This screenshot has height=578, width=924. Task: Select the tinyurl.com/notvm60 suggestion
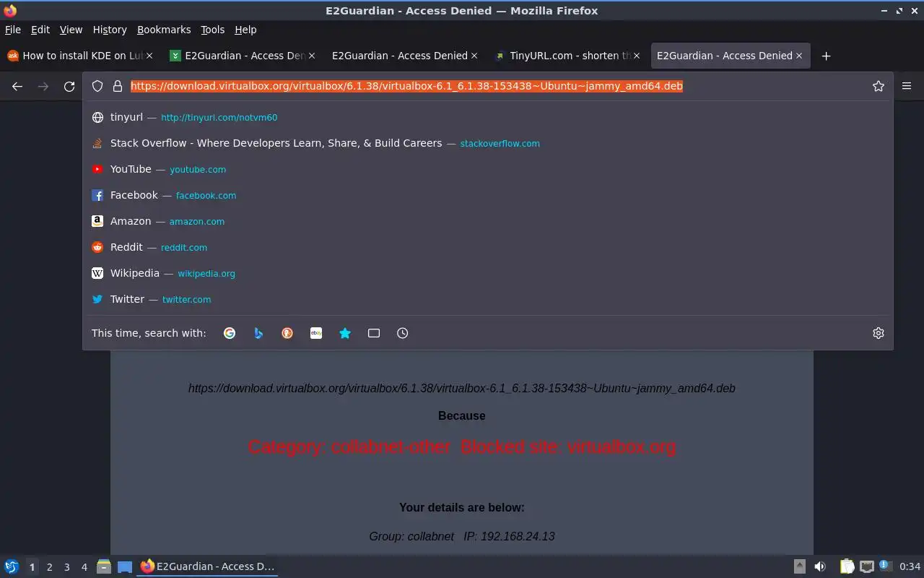[488, 117]
